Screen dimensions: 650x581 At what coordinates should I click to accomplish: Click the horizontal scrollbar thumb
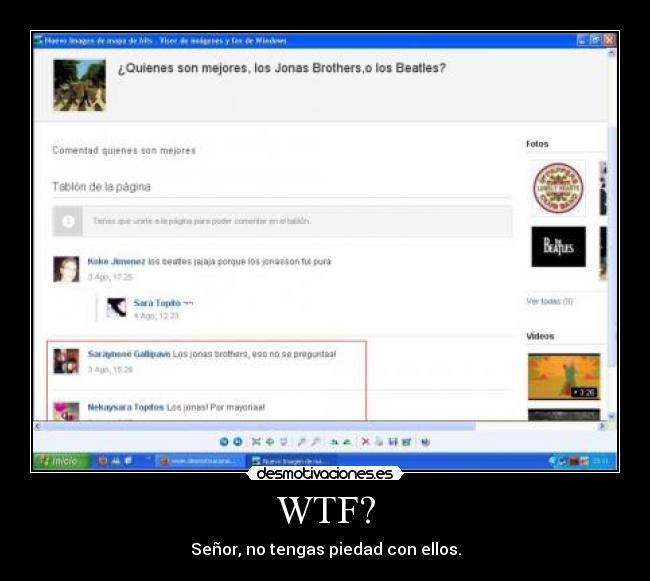pyautogui.click(x=259, y=426)
